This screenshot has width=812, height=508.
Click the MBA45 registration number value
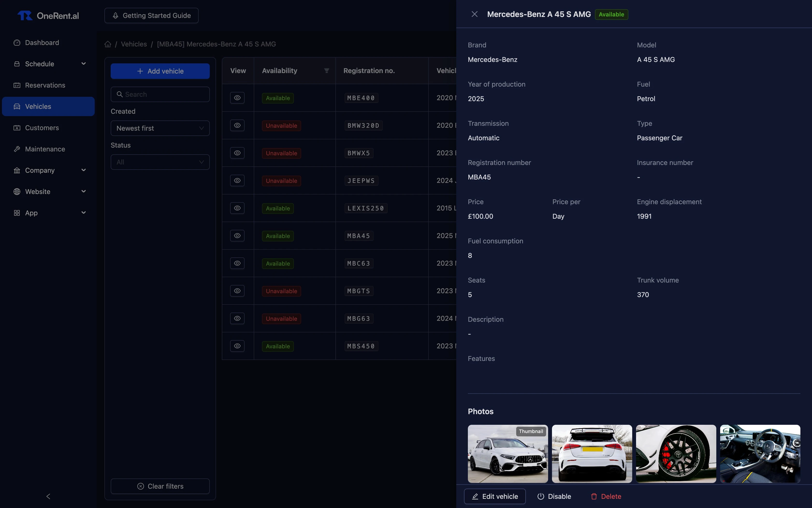tap(479, 177)
